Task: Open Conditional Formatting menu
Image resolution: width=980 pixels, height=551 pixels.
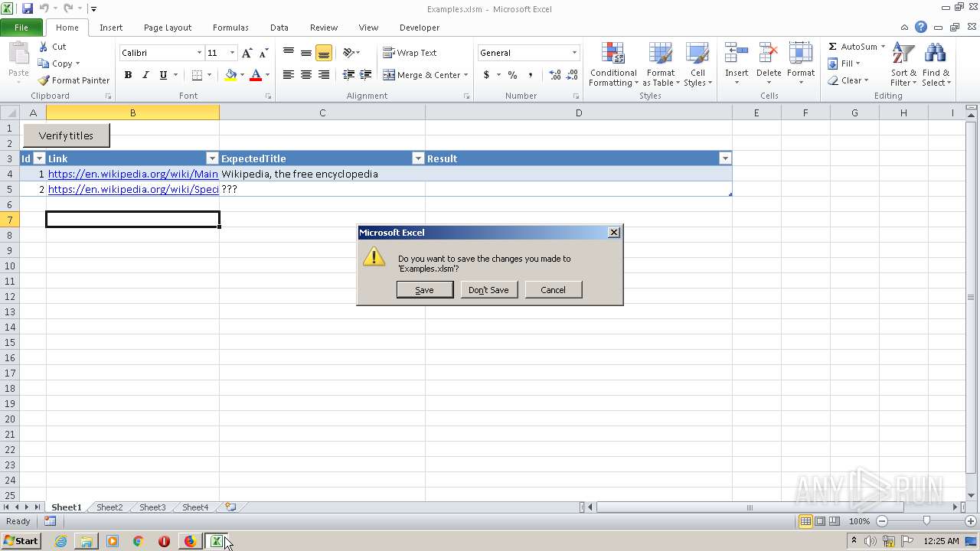Action: pos(613,64)
